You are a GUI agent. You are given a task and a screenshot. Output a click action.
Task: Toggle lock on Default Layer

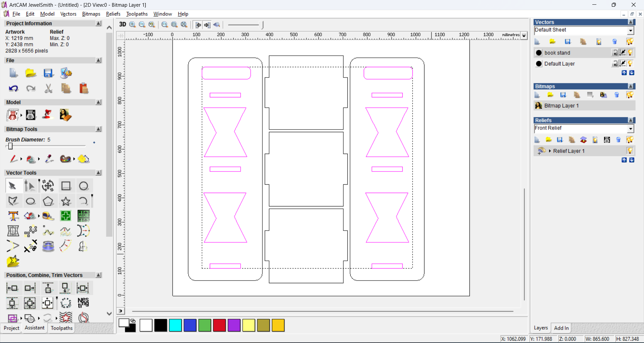[x=615, y=63]
